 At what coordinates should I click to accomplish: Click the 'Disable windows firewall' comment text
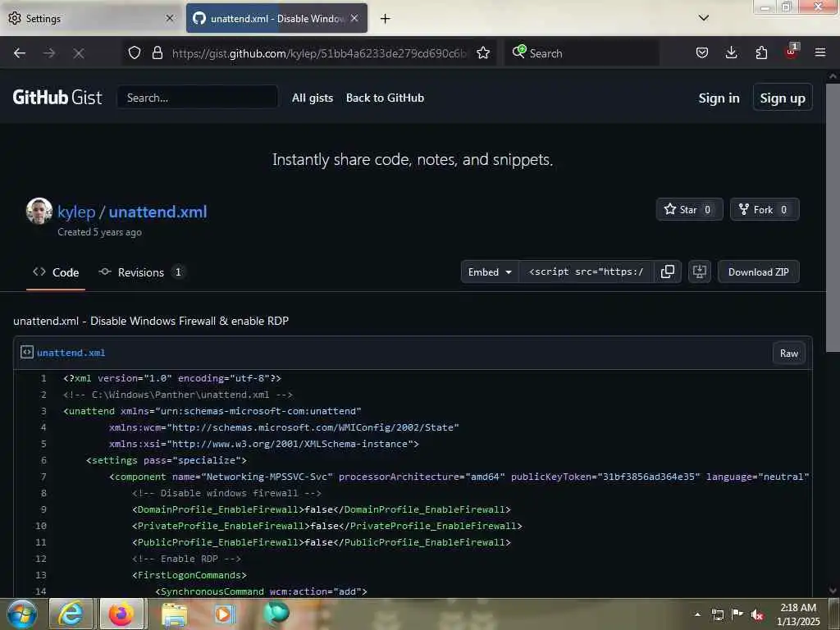pos(226,493)
